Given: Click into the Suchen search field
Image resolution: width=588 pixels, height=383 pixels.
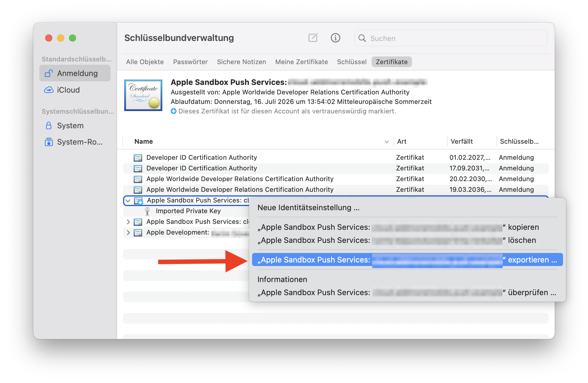Looking at the screenshot, I should pyautogui.click(x=451, y=38).
